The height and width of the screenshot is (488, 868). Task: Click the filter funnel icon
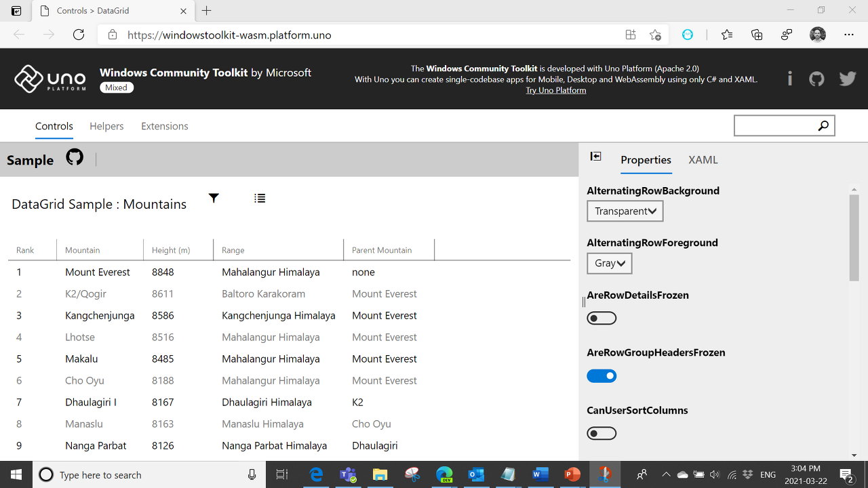pyautogui.click(x=214, y=198)
